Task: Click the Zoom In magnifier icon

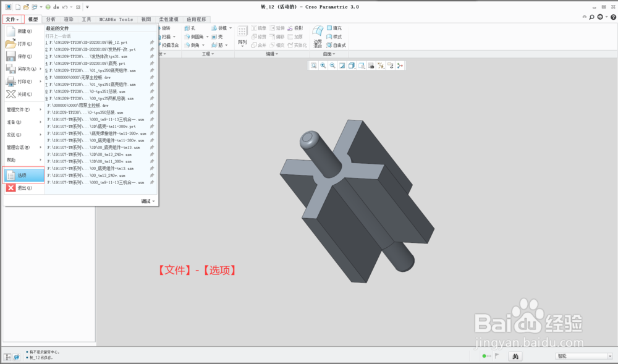Action: [x=323, y=66]
